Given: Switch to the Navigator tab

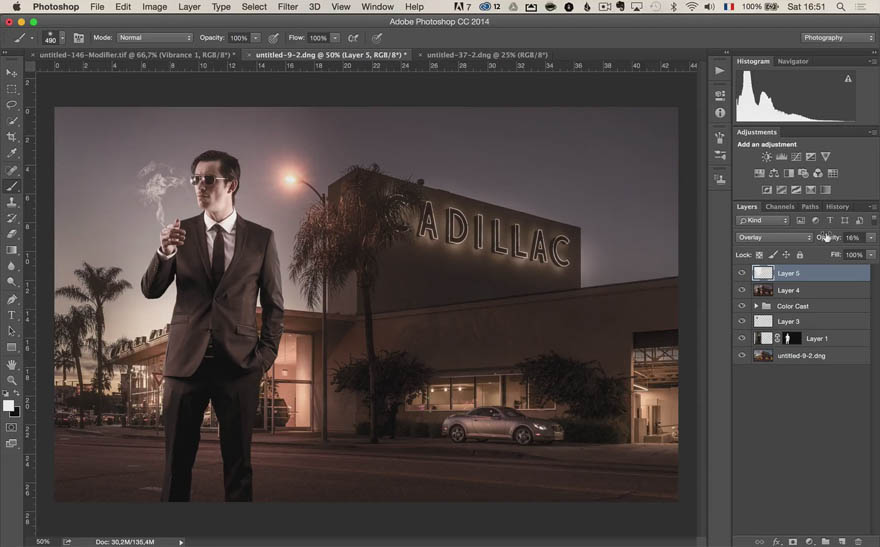Looking at the screenshot, I should (792, 62).
